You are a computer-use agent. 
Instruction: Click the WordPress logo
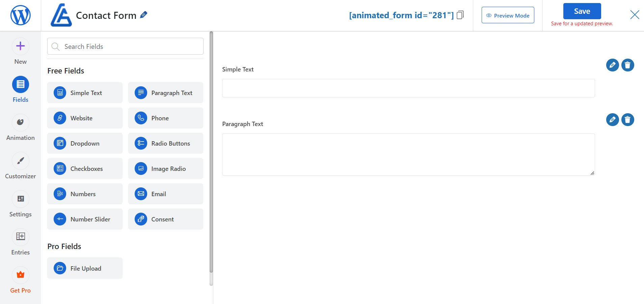(20, 15)
